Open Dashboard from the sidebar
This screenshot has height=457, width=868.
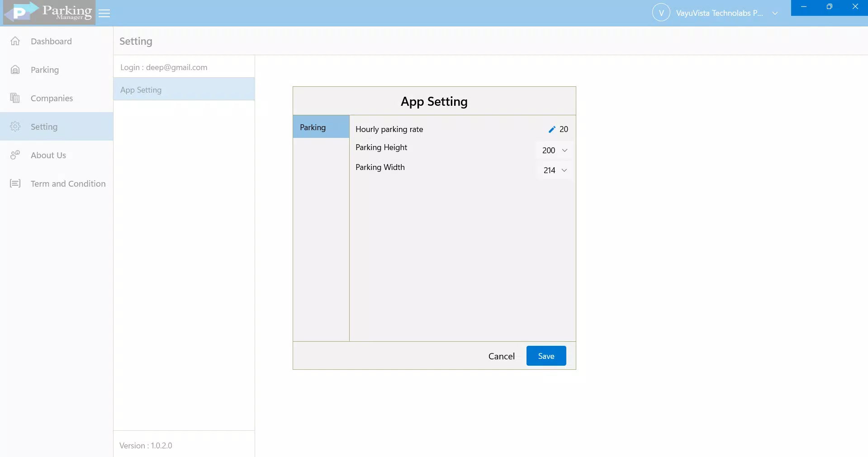57,41
